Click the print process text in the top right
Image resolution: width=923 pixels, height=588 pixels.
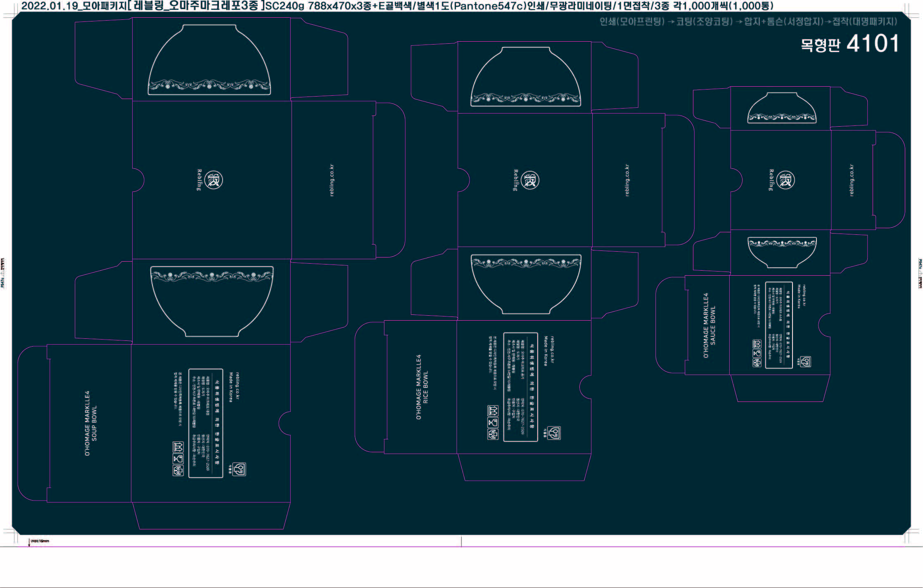tap(748, 21)
